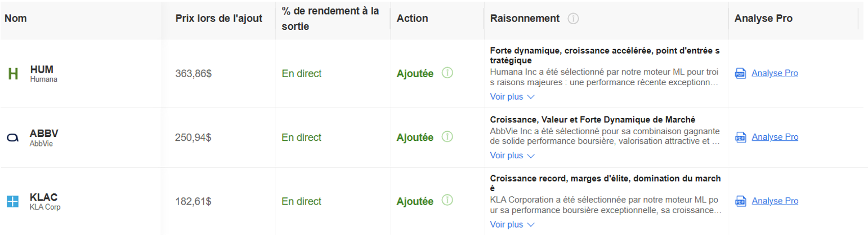Click % de rendement à la sortie header
868x235 pixels.
point(330,19)
